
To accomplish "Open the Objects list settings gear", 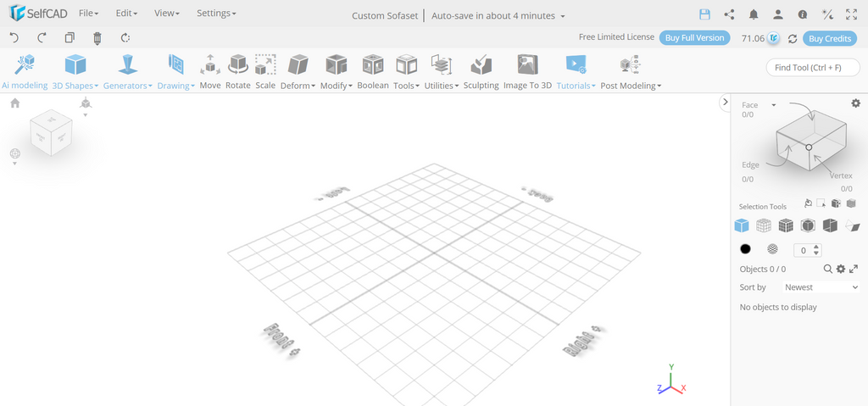I will (x=841, y=269).
